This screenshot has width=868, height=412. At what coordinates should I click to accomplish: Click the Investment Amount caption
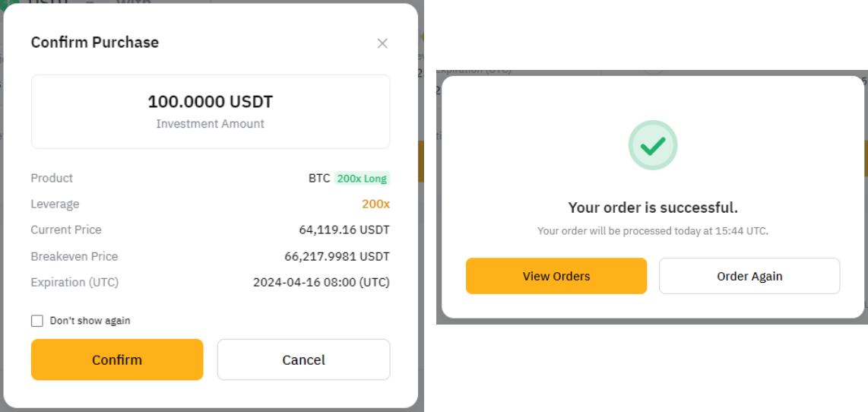tap(210, 124)
